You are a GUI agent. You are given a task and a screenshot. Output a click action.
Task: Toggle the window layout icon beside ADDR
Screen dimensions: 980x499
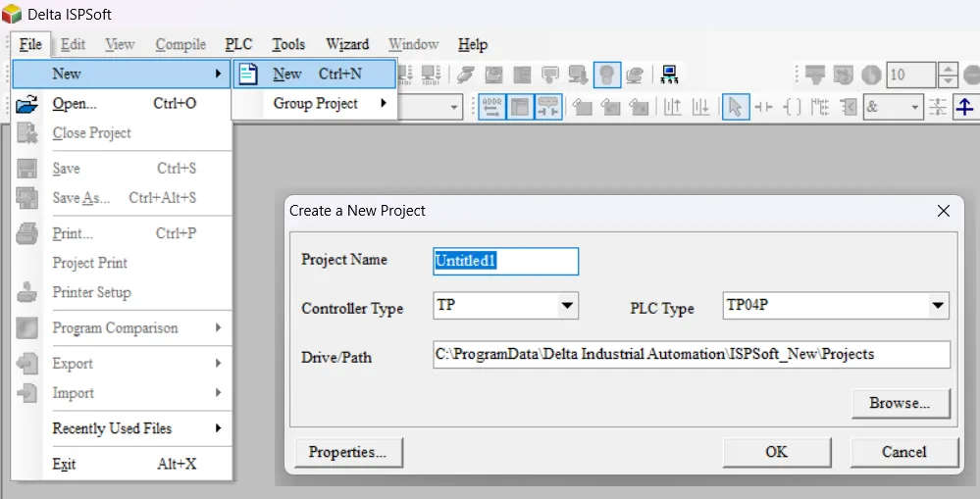(519, 107)
